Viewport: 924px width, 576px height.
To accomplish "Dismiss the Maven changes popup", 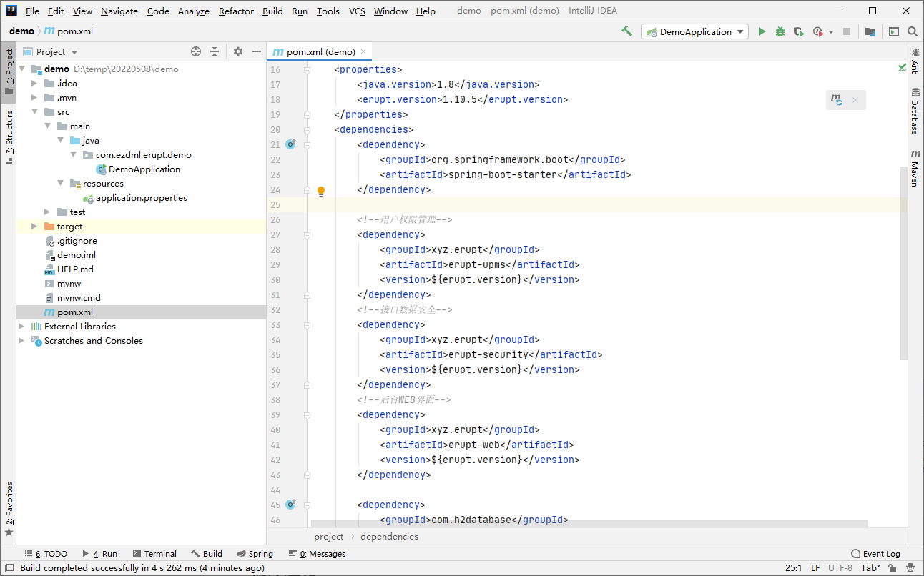I will (855, 100).
